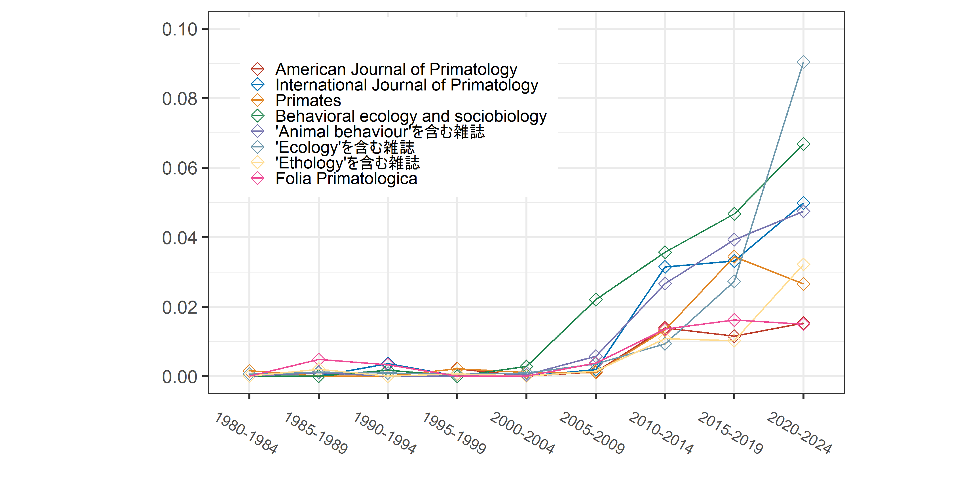Click the orange Primates point at 2020-2024
Image resolution: width=980 pixels, height=490 pixels.
(x=803, y=284)
